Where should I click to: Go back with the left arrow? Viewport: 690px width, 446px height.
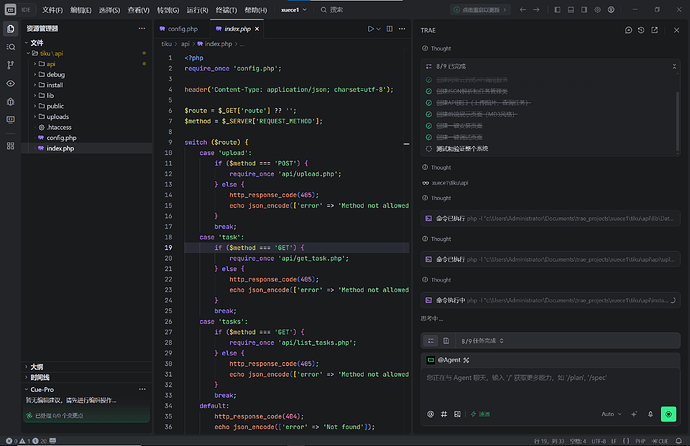(x=523, y=10)
